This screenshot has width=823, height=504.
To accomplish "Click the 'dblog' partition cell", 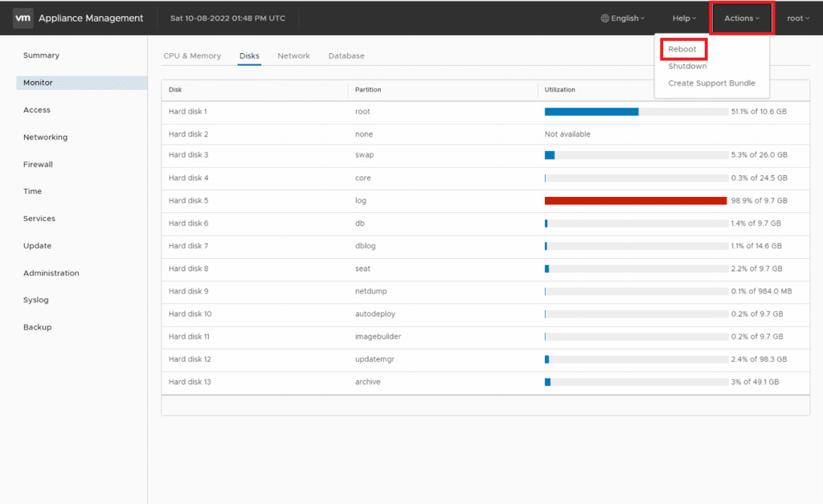I will [x=366, y=246].
